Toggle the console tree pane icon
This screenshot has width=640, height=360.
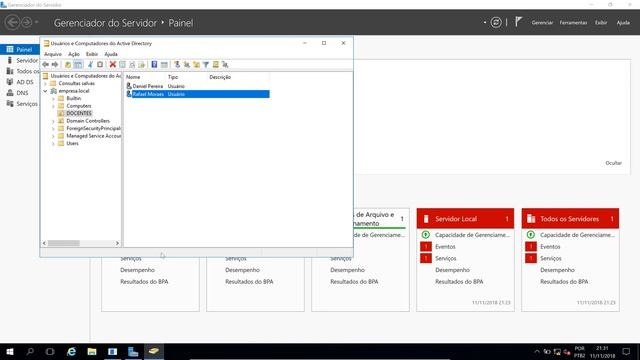(78, 64)
